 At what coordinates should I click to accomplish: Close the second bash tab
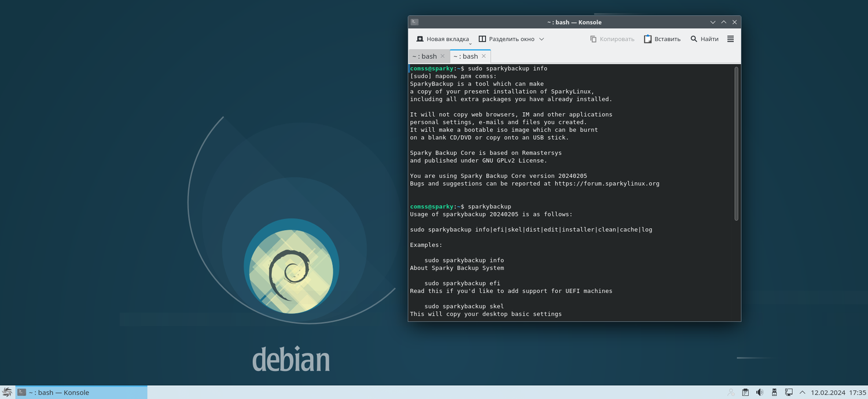tap(484, 56)
